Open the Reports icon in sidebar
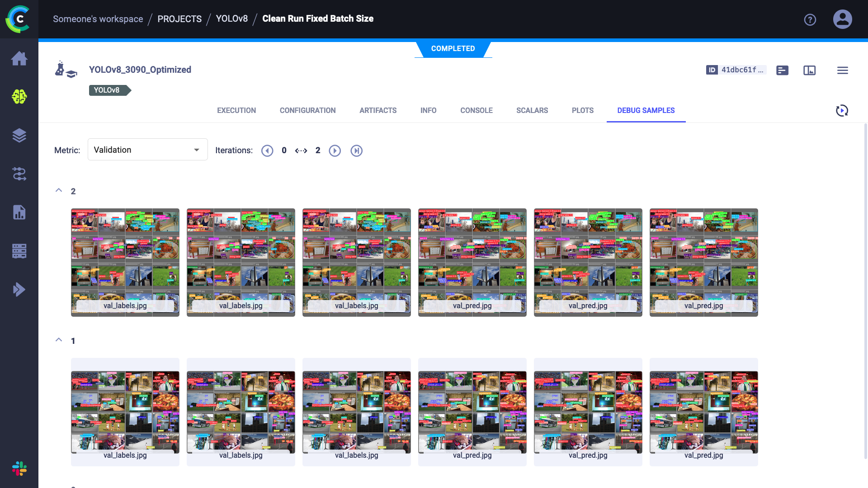Screen dimensions: 868x488 point(19,212)
